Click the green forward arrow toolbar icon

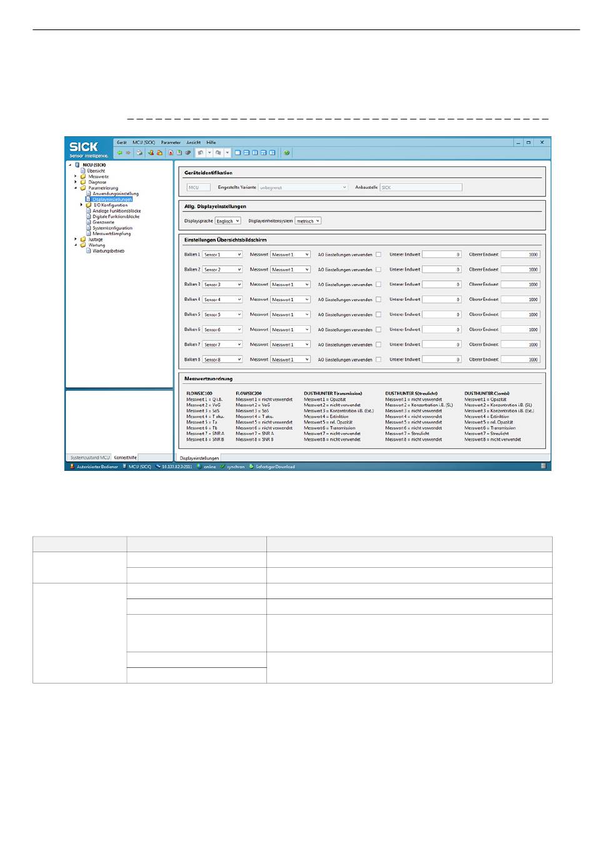click(x=128, y=153)
